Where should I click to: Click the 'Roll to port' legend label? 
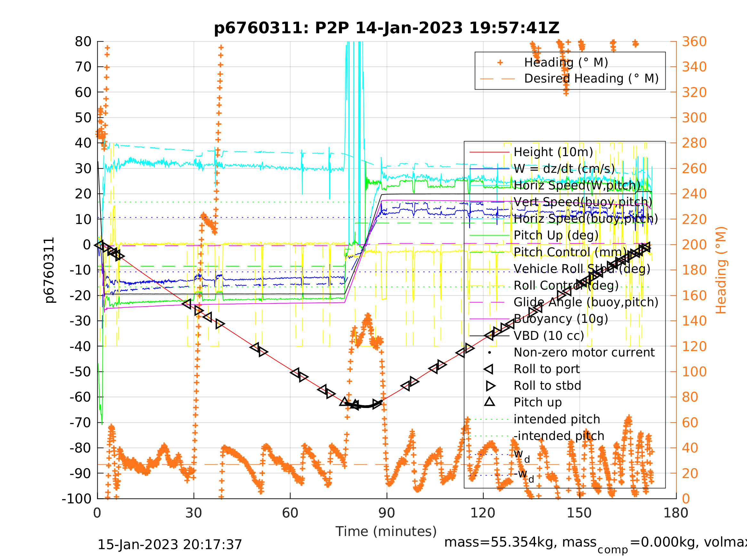pyautogui.click(x=547, y=369)
